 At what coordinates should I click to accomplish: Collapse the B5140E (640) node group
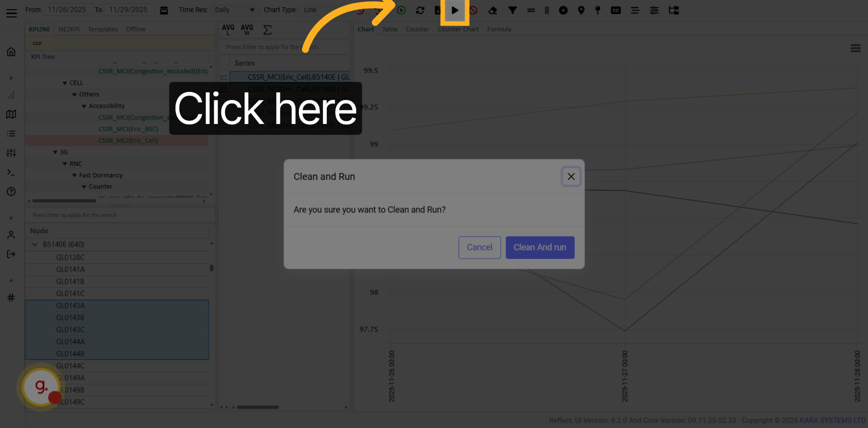tap(35, 244)
